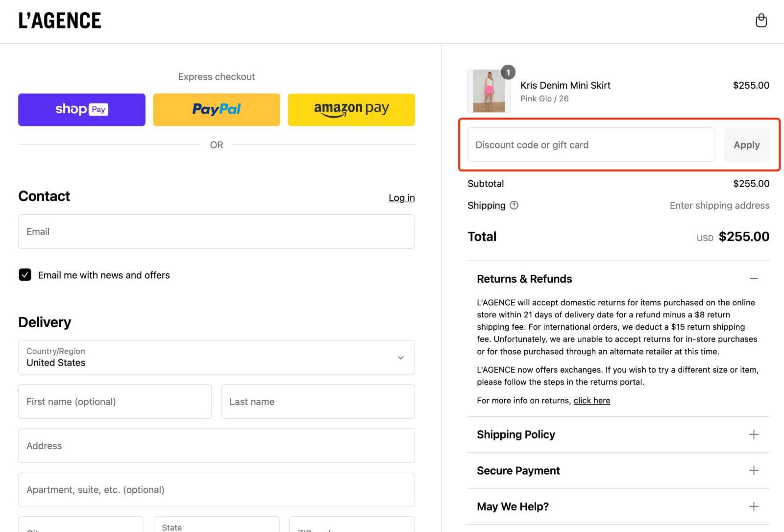Click the shipping help question mark icon

514,205
